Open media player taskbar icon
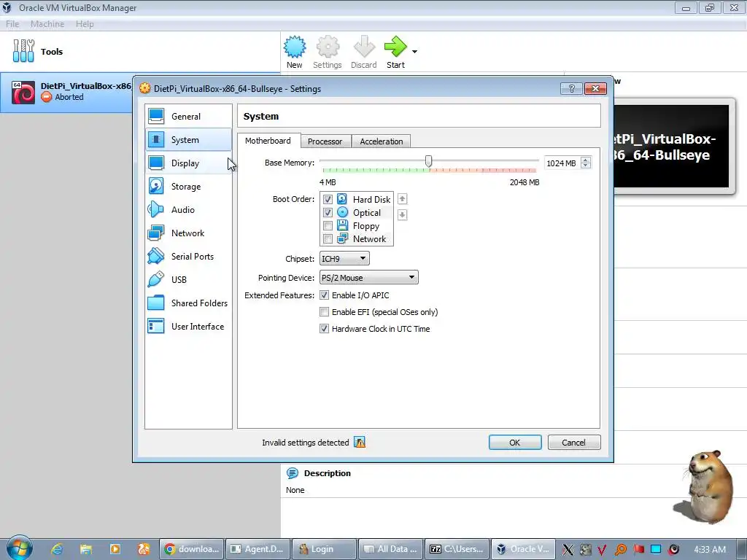This screenshot has height=560, width=747. (x=115, y=549)
